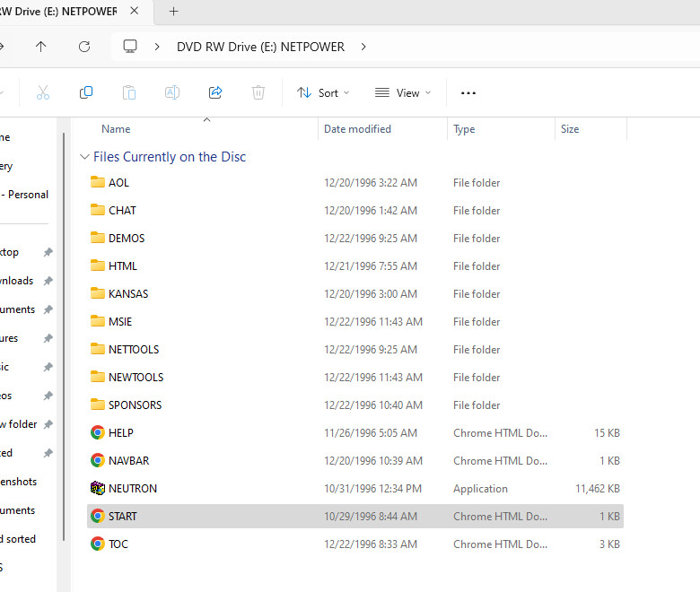Image resolution: width=700 pixels, height=592 pixels.
Task: Click the Share icon in toolbar
Action: point(215,92)
